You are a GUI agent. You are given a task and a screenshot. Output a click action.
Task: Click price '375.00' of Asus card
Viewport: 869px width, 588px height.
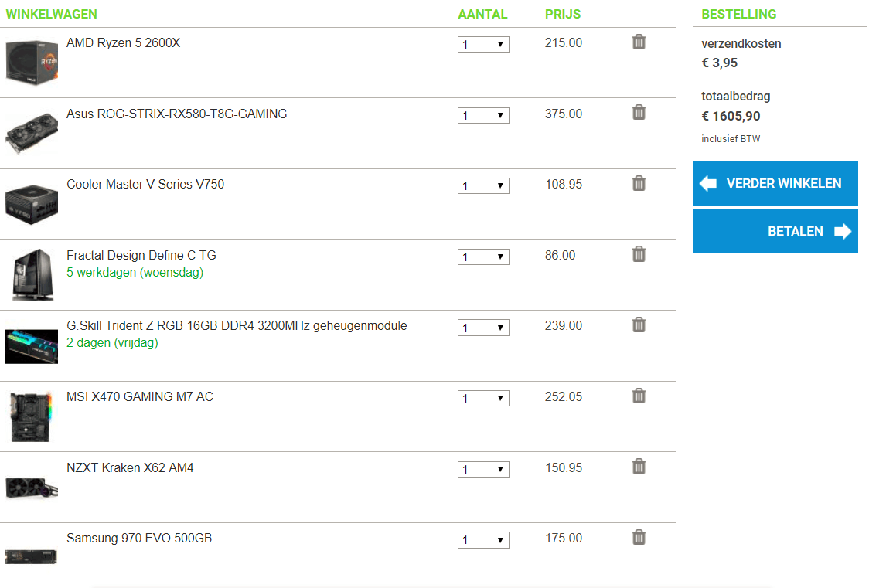pos(563,114)
